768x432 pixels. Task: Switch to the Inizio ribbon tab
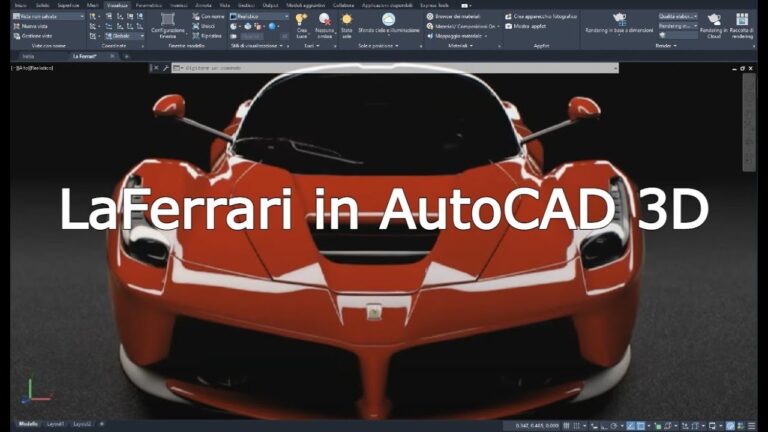(21, 5)
